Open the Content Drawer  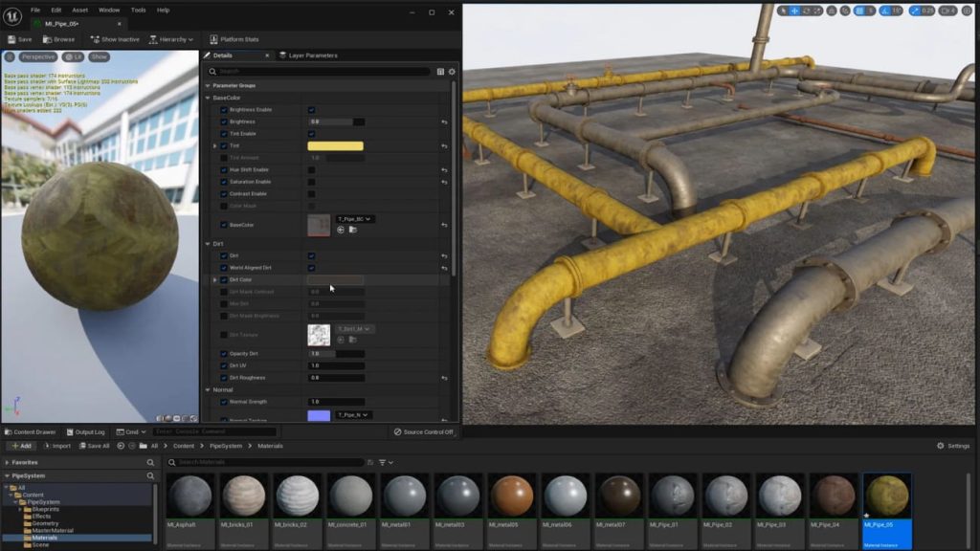(31, 431)
